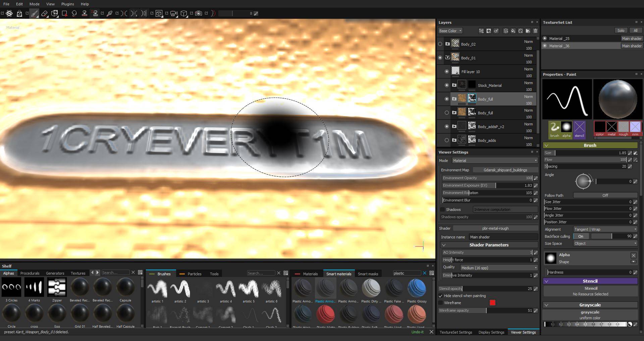Select Material _25 texture set radio
This screenshot has height=341, width=644.
pyautogui.click(x=545, y=38)
